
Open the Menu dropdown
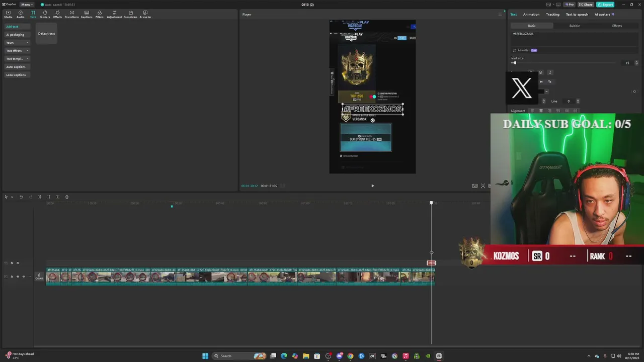coord(26,5)
